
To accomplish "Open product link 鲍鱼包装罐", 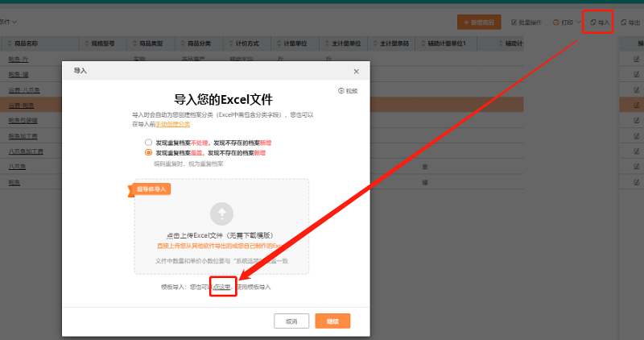I will click(x=23, y=121).
